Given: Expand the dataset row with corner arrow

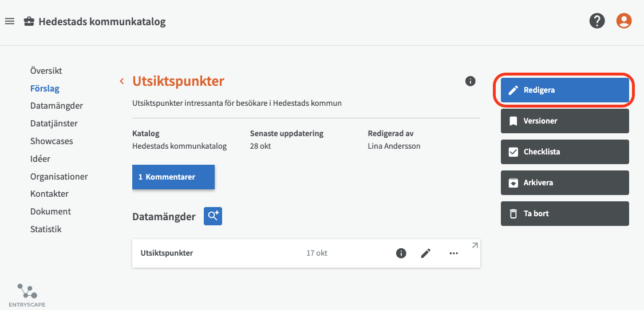Looking at the screenshot, I should 475,245.
